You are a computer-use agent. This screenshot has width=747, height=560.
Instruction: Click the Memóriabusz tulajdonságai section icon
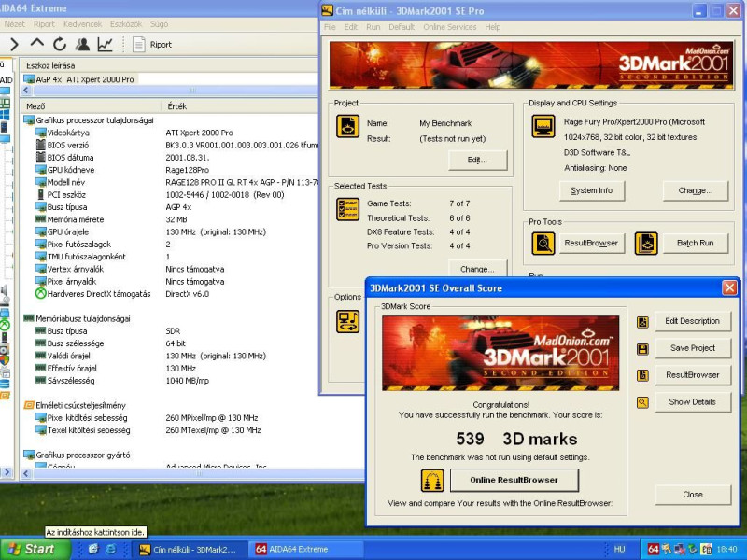click(x=29, y=318)
